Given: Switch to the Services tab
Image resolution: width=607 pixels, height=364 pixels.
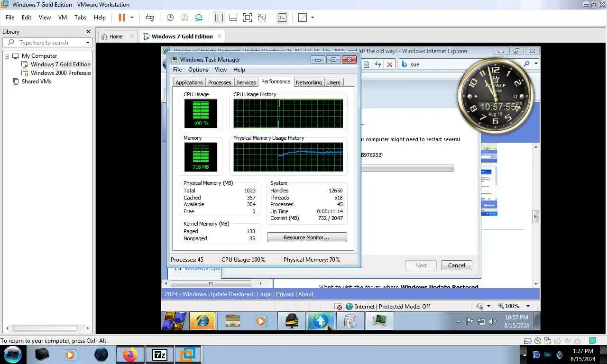Looking at the screenshot, I should [x=246, y=82].
